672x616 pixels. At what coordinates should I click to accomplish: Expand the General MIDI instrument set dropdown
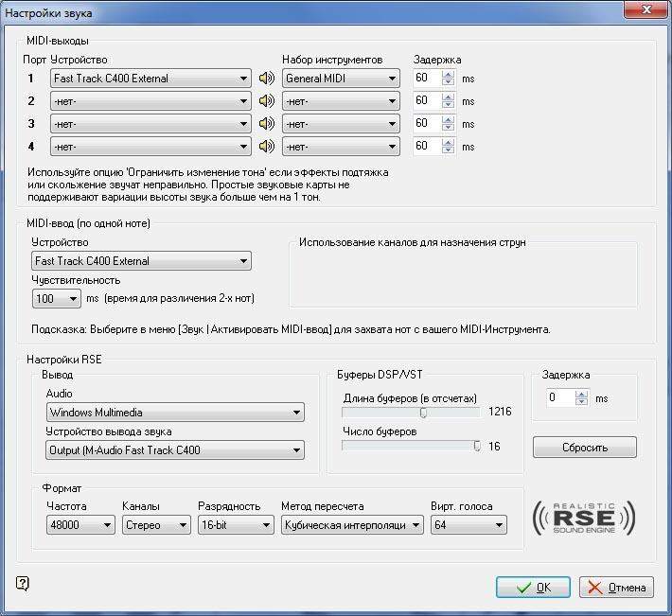(341, 79)
